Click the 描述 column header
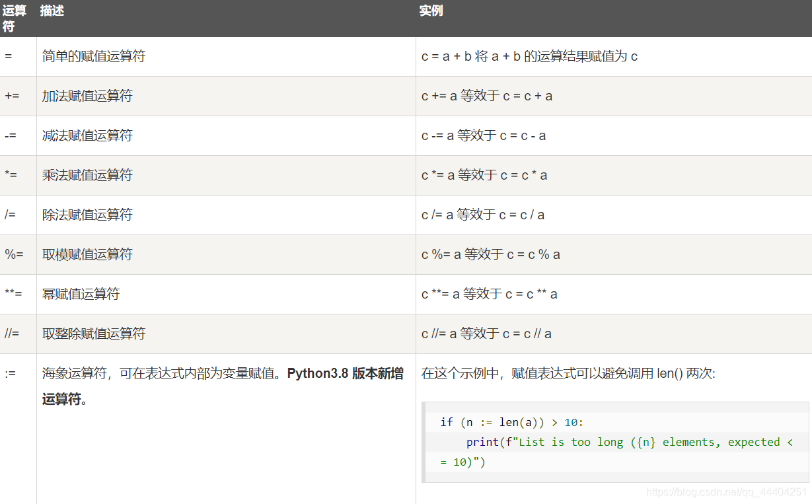The width and height of the screenshot is (812, 504). tap(52, 11)
